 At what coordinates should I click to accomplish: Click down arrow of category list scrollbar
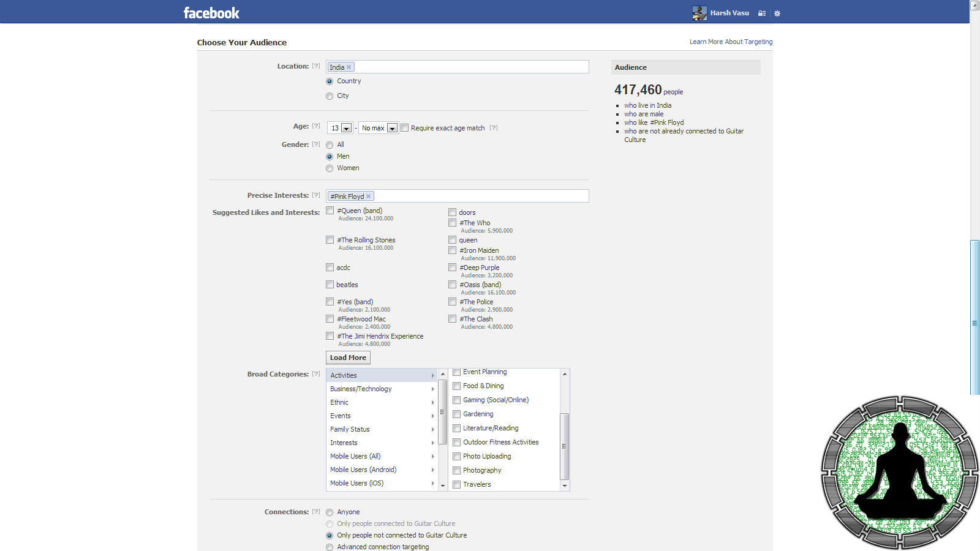pos(443,485)
